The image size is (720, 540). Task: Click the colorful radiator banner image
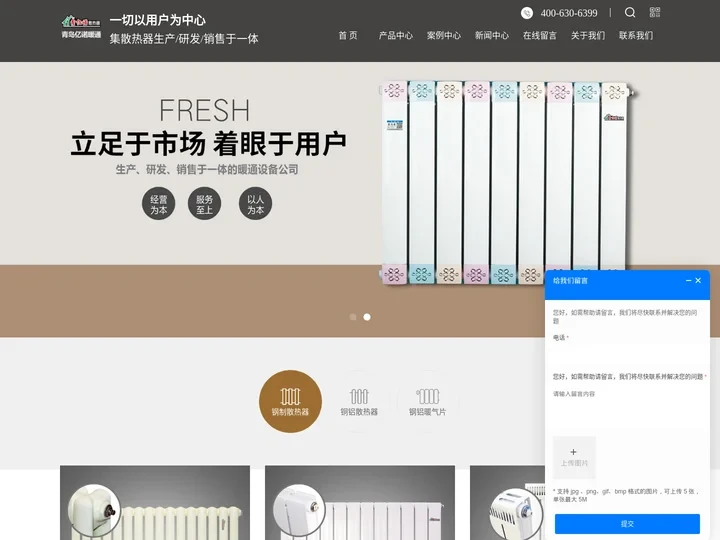[x=509, y=183]
